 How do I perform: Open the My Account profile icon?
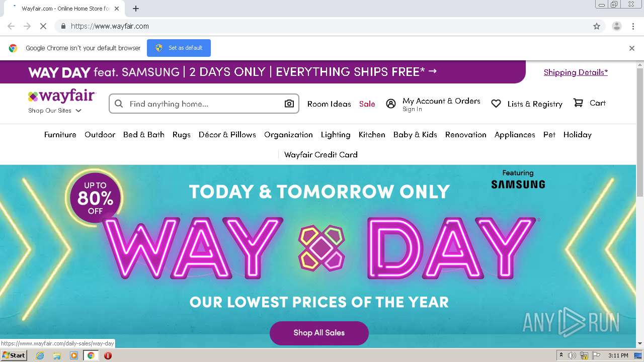[391, 104]
